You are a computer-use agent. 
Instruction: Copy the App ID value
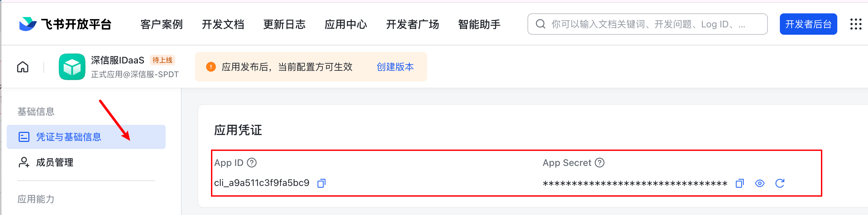coord(321,183)
